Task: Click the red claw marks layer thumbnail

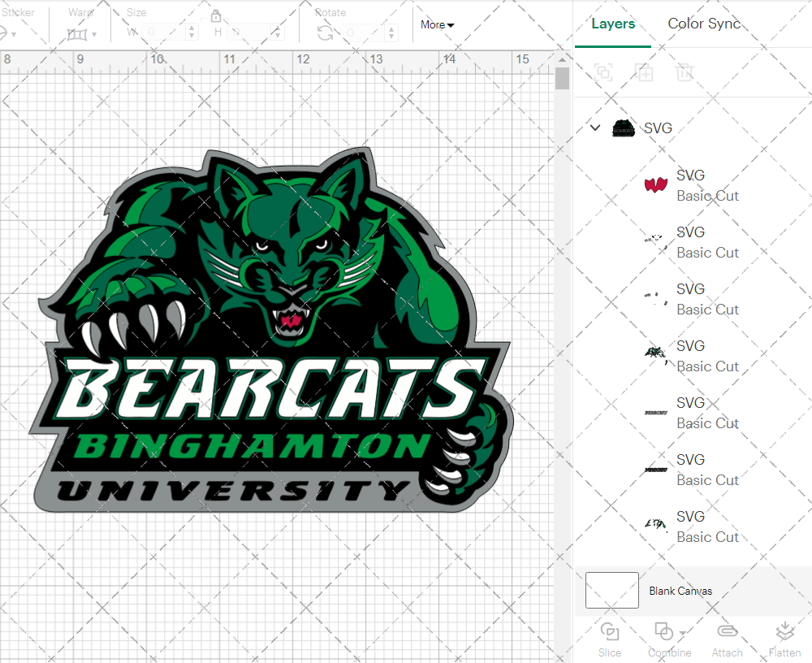Action: 655,183
